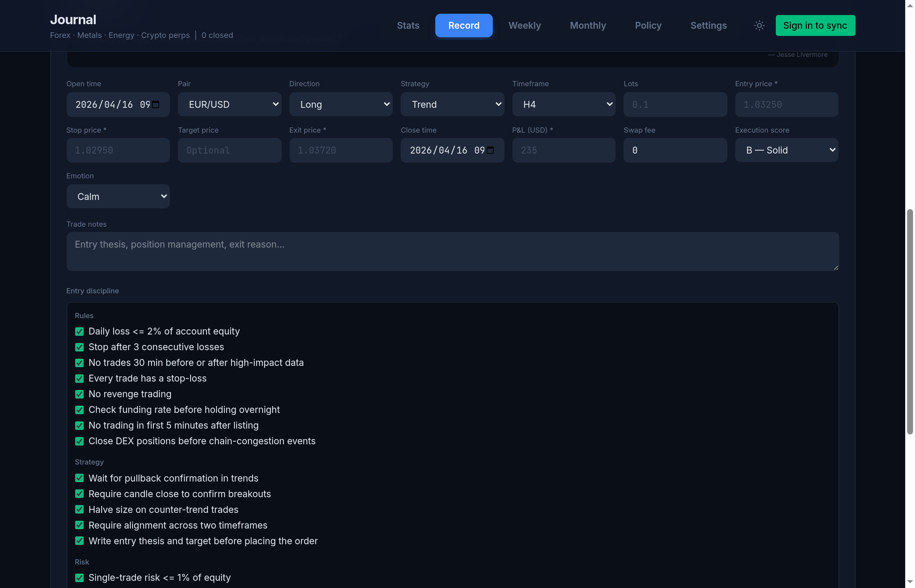
Task: Click 'Forex · Metals · Energy · Crypto perps' subtitle
Action: click(x=120, y=35)
